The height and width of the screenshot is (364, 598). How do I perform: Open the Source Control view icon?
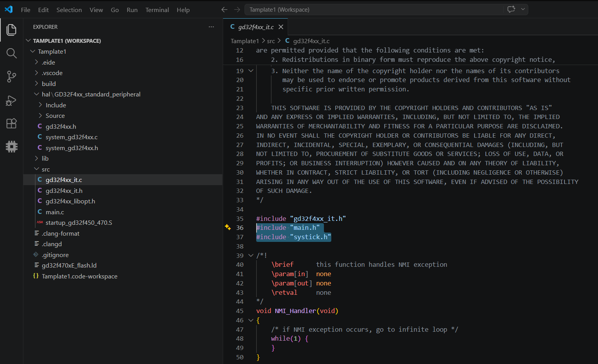11,77
